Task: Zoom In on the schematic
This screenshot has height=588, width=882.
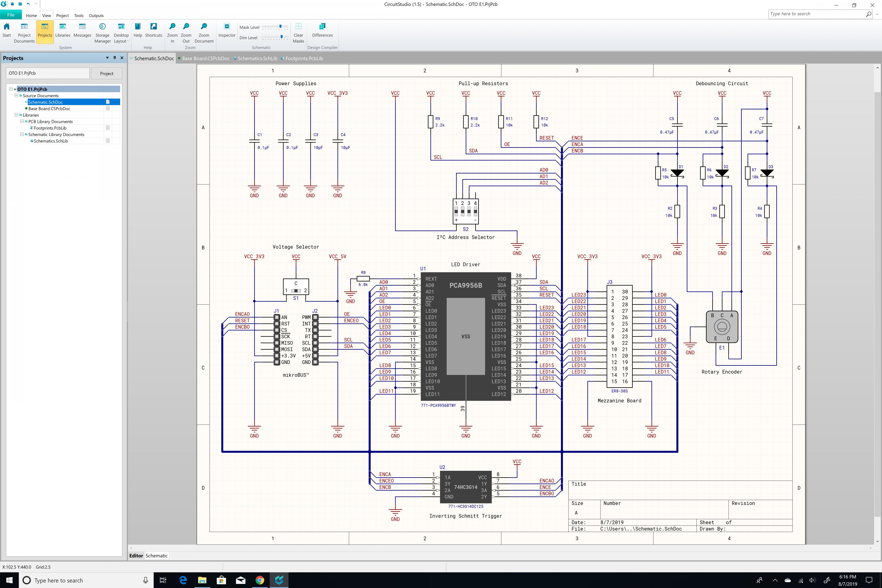Action: 172,33
